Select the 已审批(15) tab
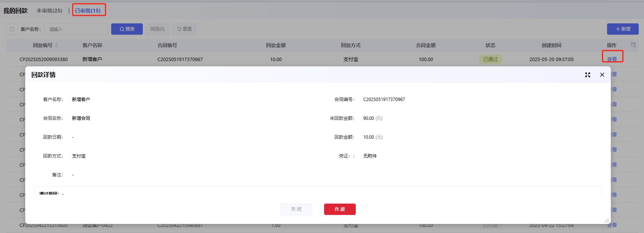The height and width of the screenshot is (233, 644). point(88,11)
